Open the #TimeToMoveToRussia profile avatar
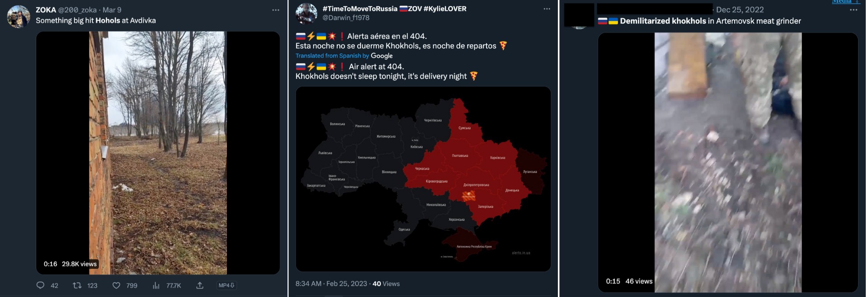Image resolution: width=868 pixels, height=297 pixels. point(306,14)
